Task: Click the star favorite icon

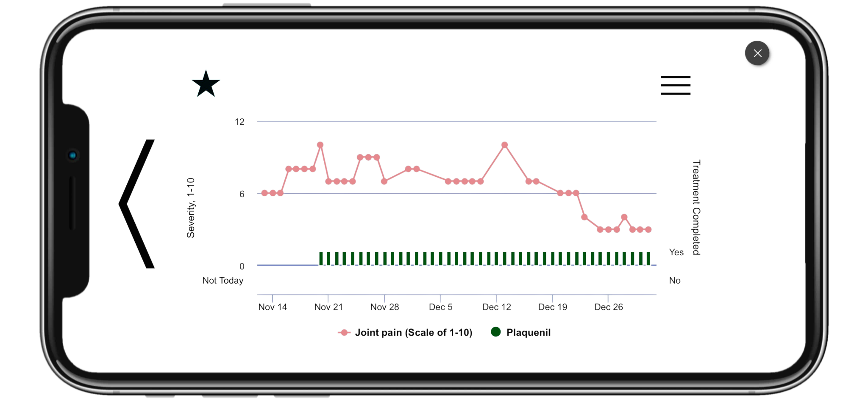Action: 206,84
